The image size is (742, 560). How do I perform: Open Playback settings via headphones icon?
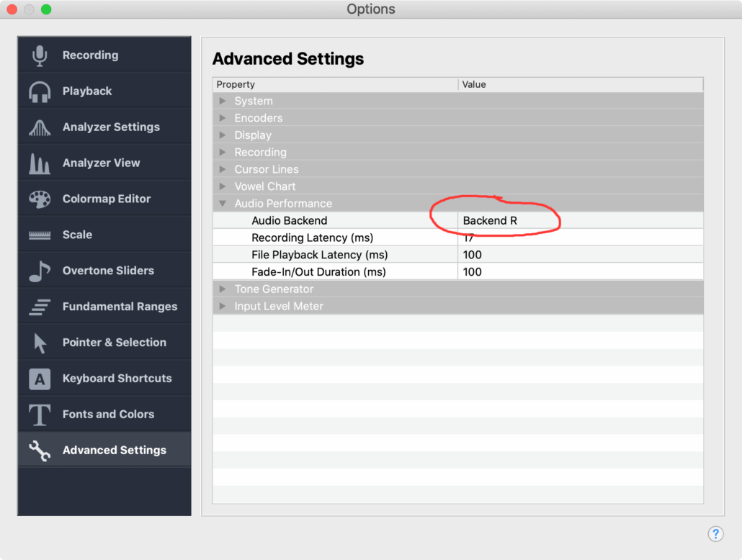click(x=39, y=91)
